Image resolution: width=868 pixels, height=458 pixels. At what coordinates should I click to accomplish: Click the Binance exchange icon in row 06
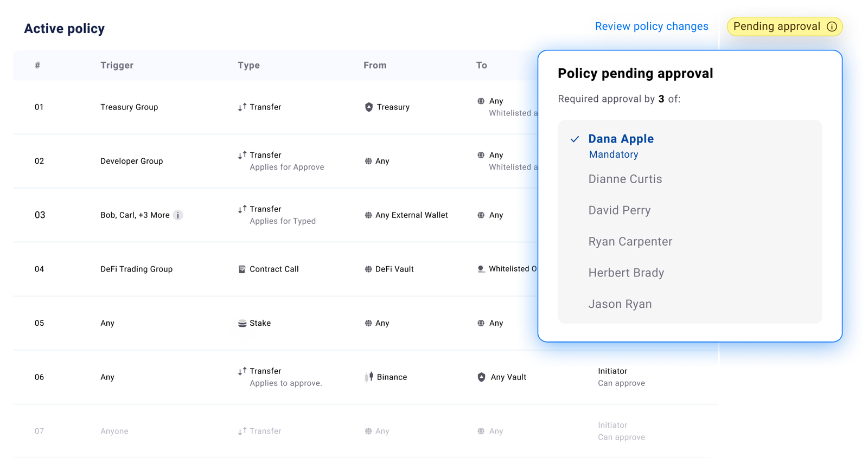click(369, 377)
